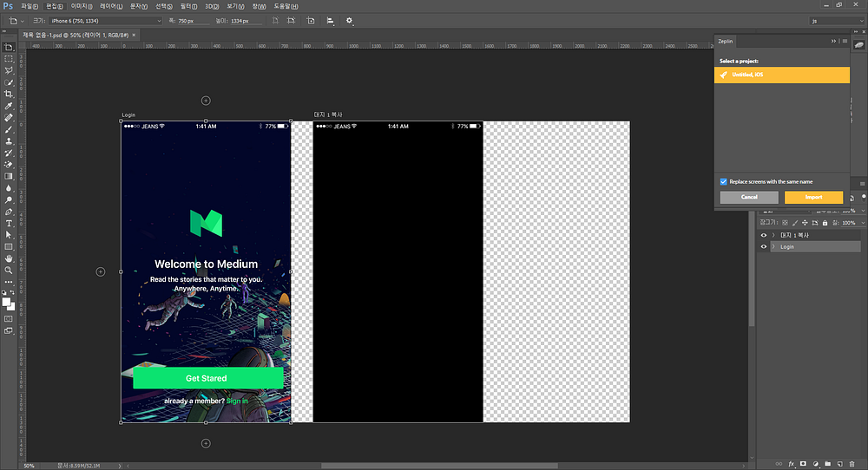868x470 pixels.
Task: Select the Zoom tool
Action: point(9,271)
